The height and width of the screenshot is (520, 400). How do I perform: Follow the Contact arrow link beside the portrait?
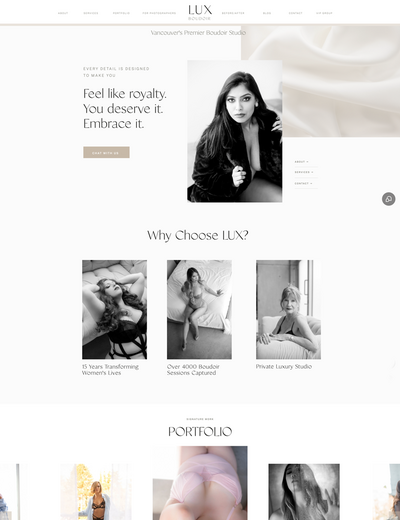(x=303, y=183)
